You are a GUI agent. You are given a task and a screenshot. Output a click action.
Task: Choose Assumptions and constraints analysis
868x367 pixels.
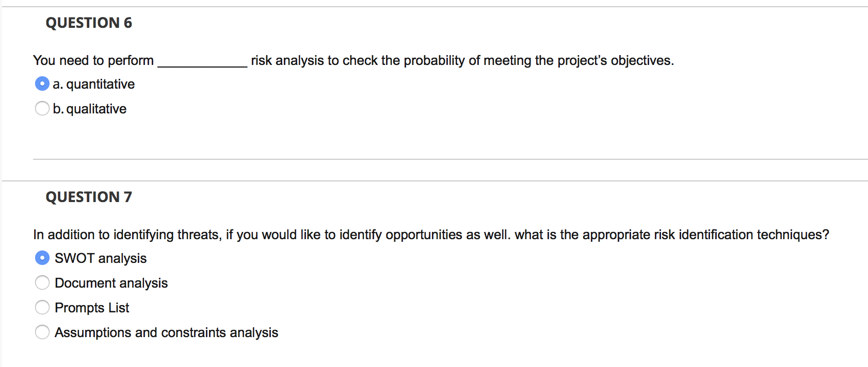point(42,331)
